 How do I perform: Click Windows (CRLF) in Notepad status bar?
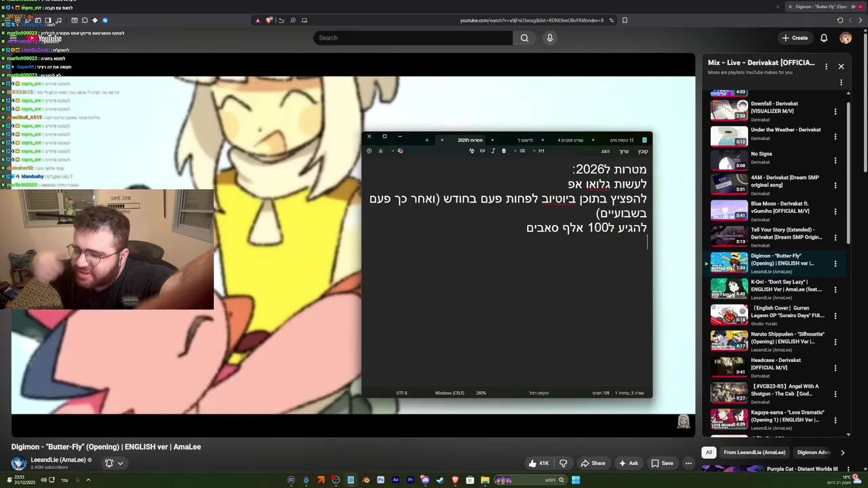point(450,393)
